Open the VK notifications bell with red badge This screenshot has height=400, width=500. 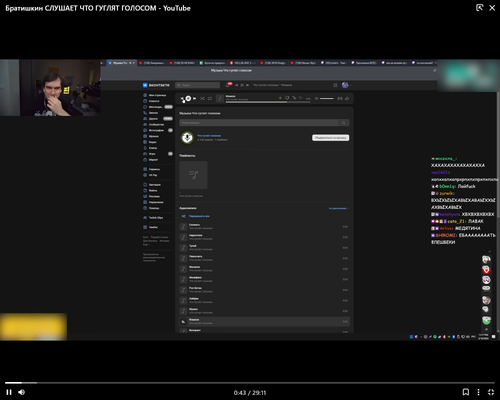[228, 85]
